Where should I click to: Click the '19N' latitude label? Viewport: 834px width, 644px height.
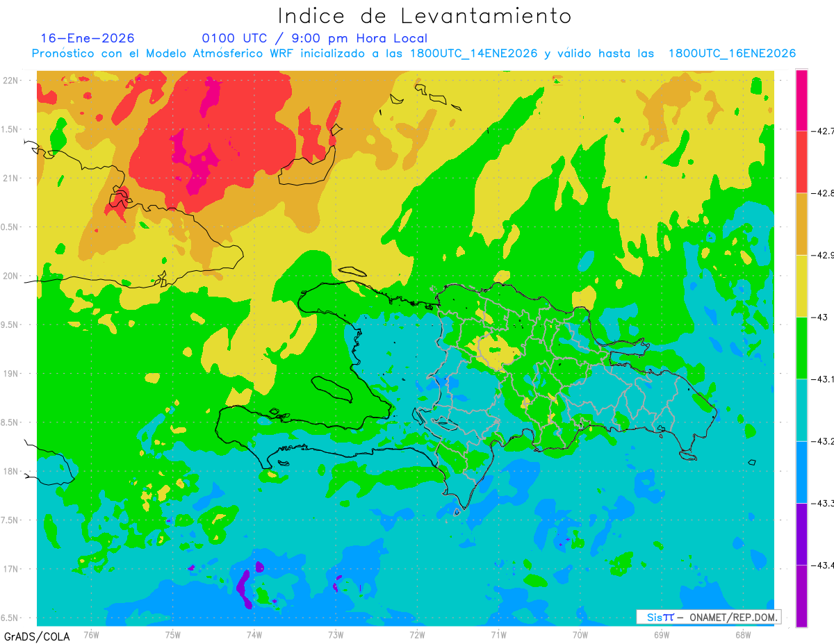point(11,374)
